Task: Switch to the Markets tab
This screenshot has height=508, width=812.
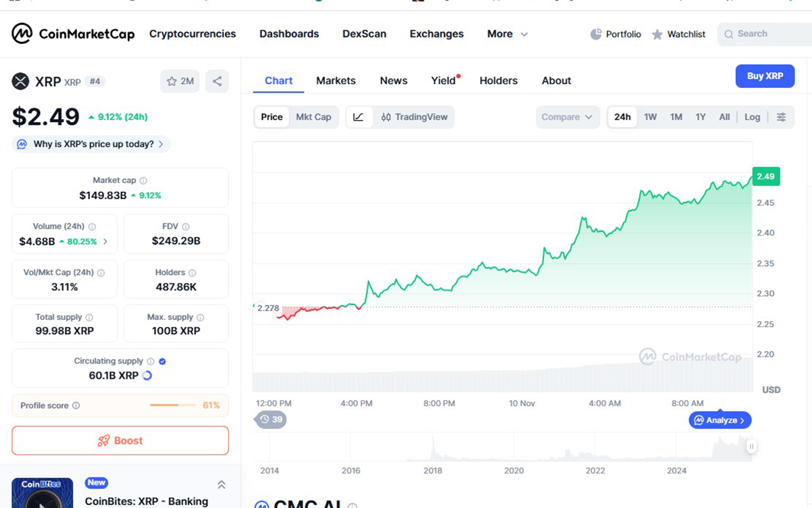Action: (x=336, y=80)
